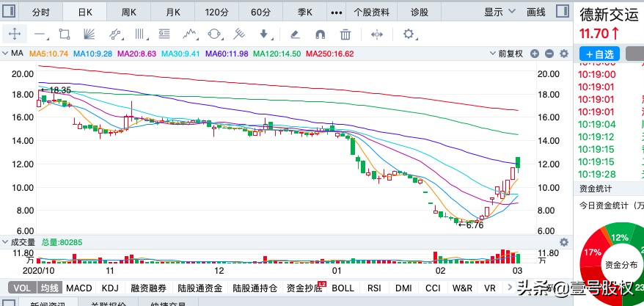This screenshot has height=306, width=644.
Task: Open the drawing tools gear settings
Action: click(409, 34)
